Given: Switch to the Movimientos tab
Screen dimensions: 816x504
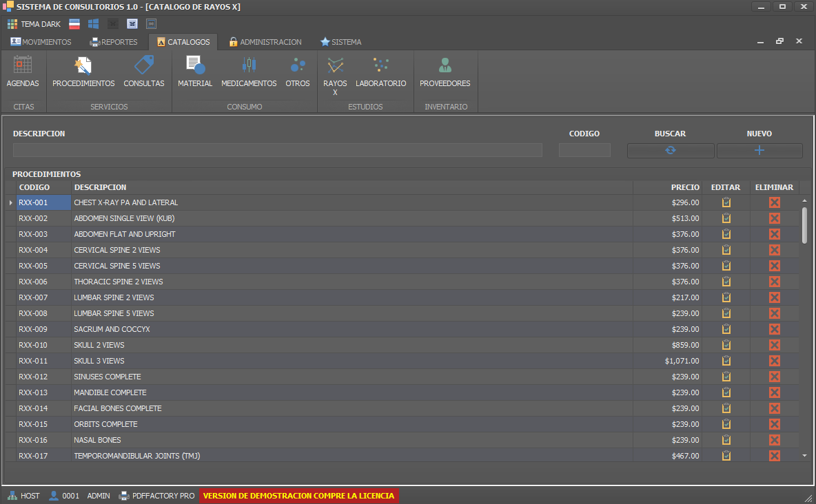Looking at the screenshot, I should click(x=41, y=42).
